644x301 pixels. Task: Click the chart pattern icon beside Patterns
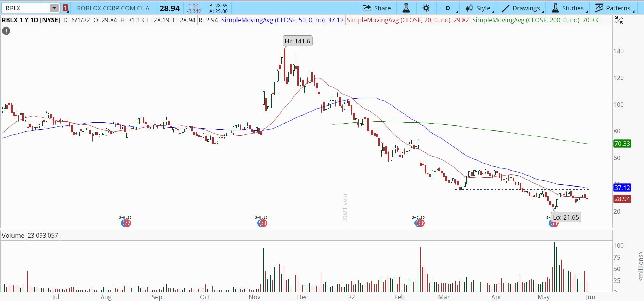(x=599, y=8)
